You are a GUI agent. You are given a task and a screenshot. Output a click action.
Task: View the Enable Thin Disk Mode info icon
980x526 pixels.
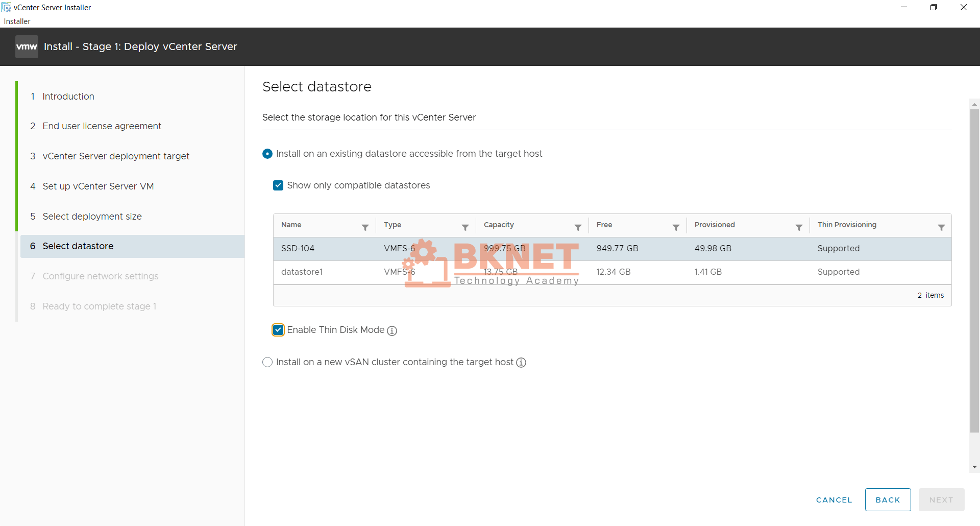pyautogui.click(x=391, y=331)
